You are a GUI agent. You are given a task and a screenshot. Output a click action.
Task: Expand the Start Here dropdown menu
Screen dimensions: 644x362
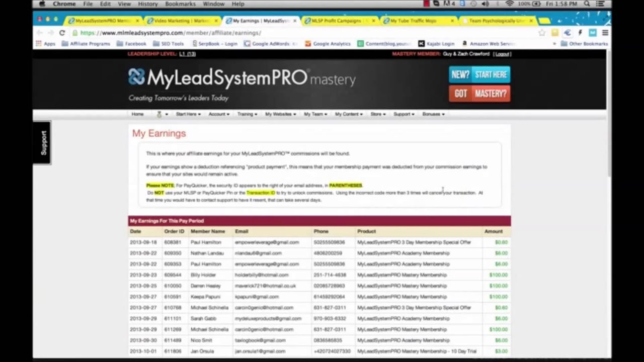tap(188, 114)
